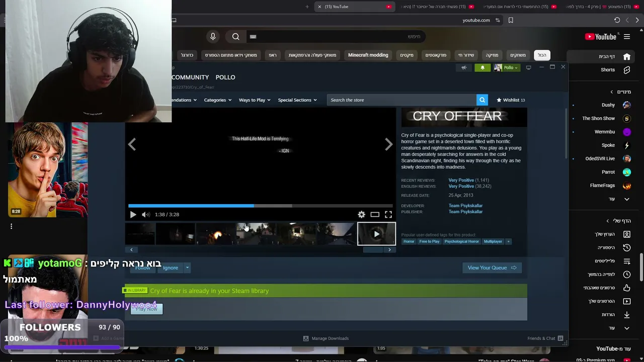Expand Ways to Play menu

pos(255,100)
